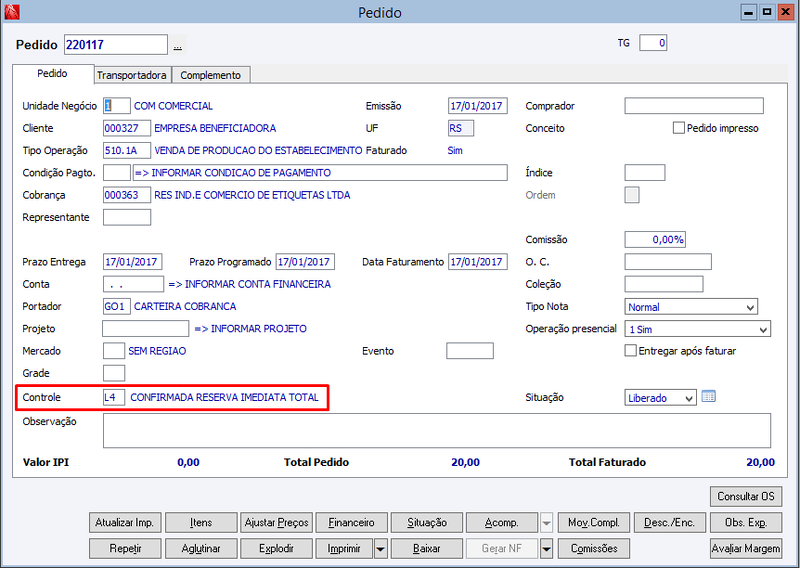Expand the arrow next to Acomp. button

(x=546, y=523)
